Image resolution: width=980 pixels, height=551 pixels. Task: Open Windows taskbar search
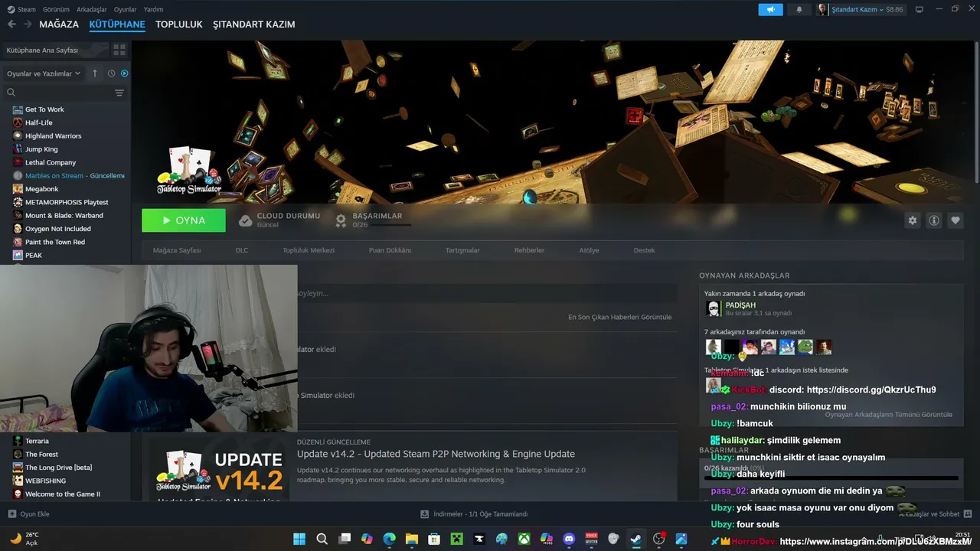(x=322, y=539)
